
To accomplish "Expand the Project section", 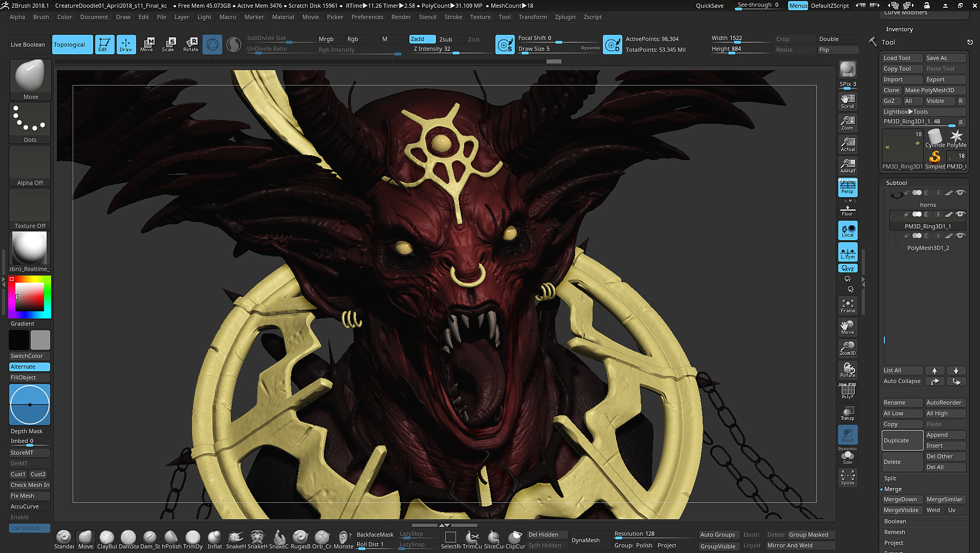I will (894, 543).
